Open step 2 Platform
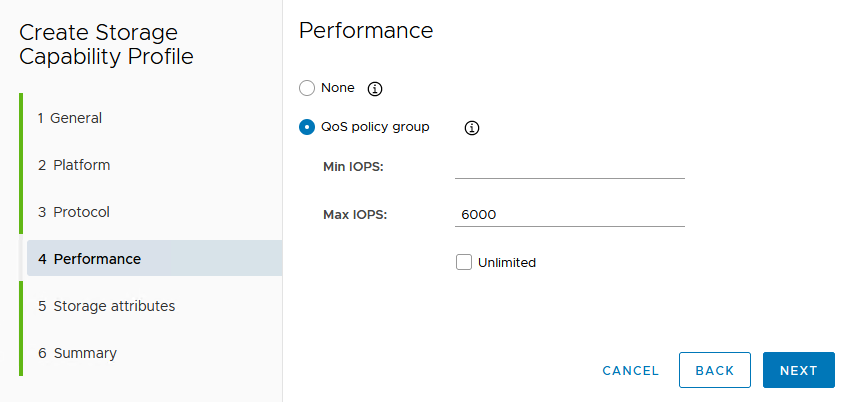Screen dimensions: 850x402 point(74,165)
